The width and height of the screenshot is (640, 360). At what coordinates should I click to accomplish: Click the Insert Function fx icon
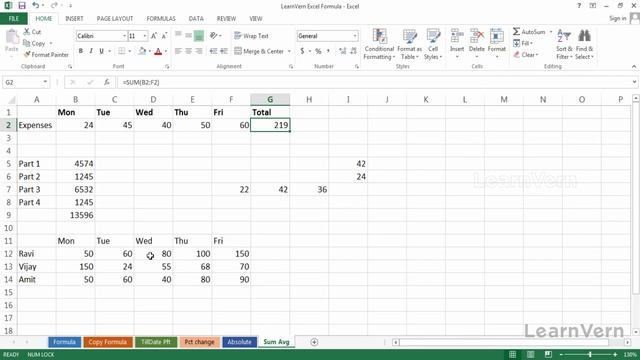click(107, 82)
